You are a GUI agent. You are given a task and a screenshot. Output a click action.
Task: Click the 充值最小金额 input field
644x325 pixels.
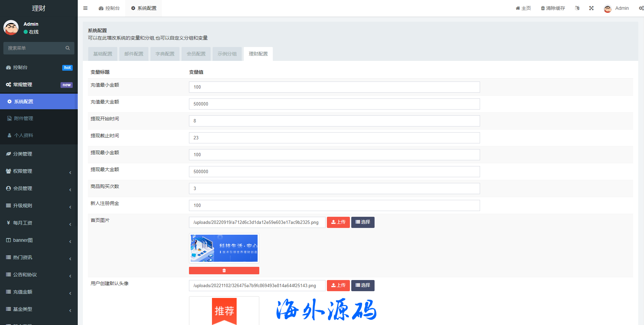[334, 87]
